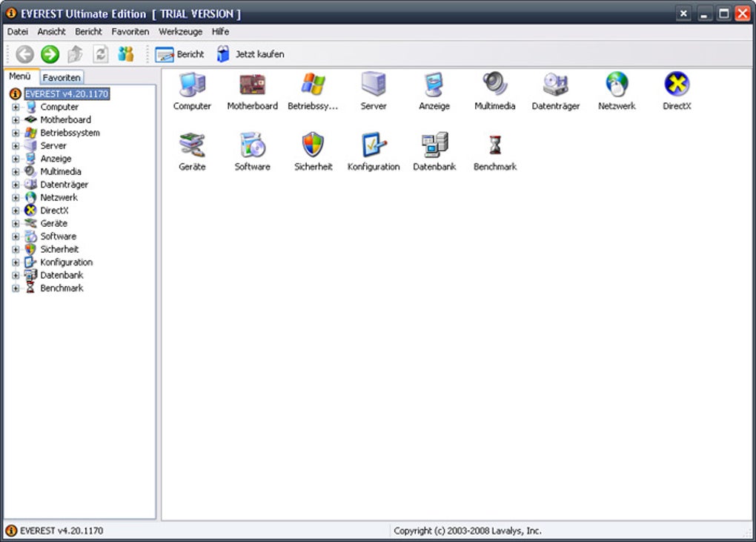Expand the Geräte tree node

point(16,224)
